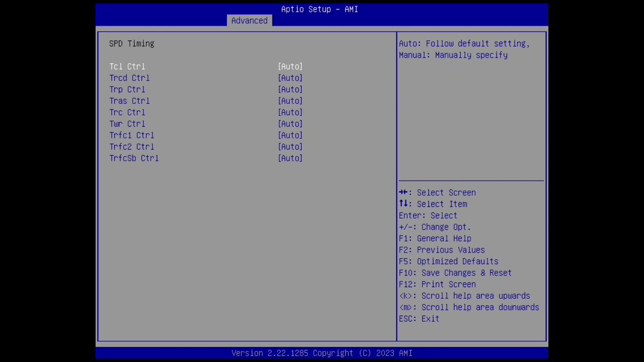Select the Trp Ctrl setting label

coord(127,89)
